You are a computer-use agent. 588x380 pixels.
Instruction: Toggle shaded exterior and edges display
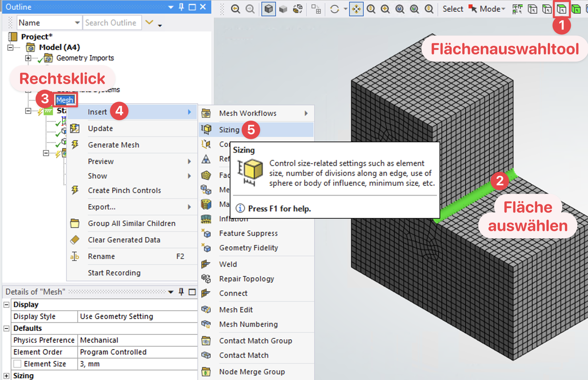[x=269, y=9]
